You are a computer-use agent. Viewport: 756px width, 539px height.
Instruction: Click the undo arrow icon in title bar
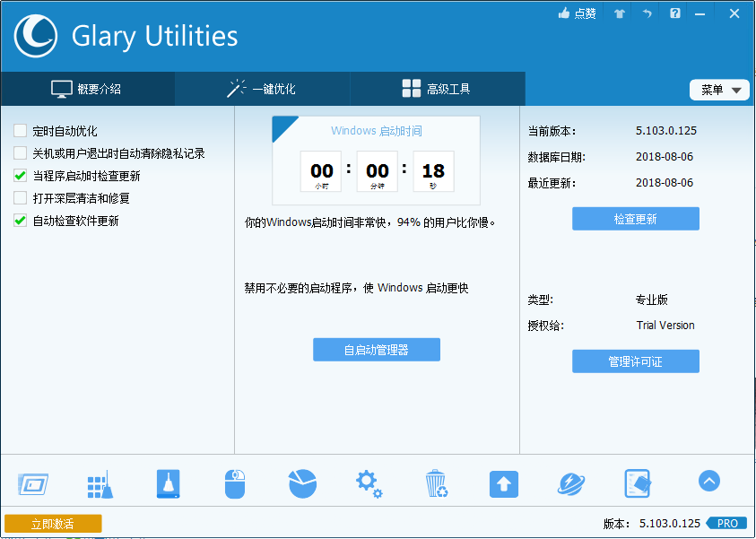(x=647, y=13)
